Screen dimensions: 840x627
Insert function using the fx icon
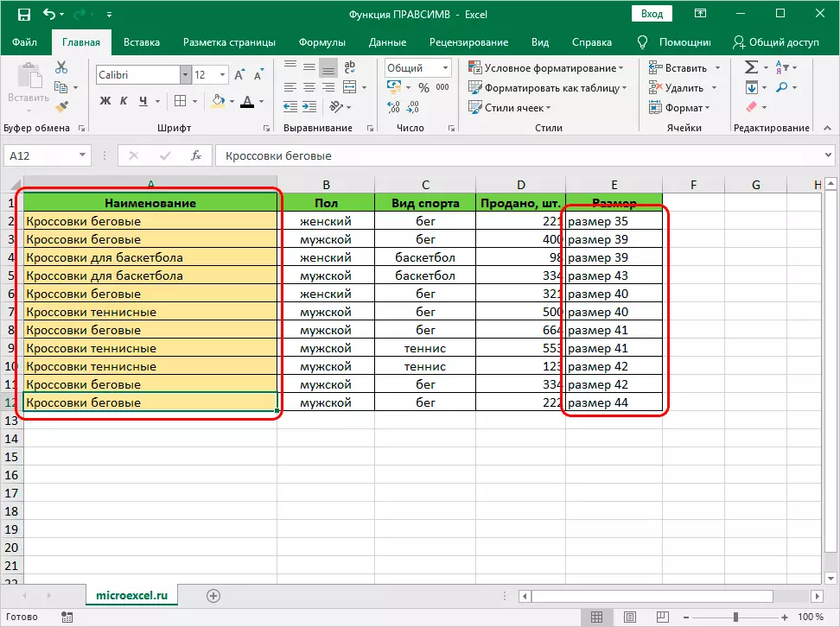(196, 155)
